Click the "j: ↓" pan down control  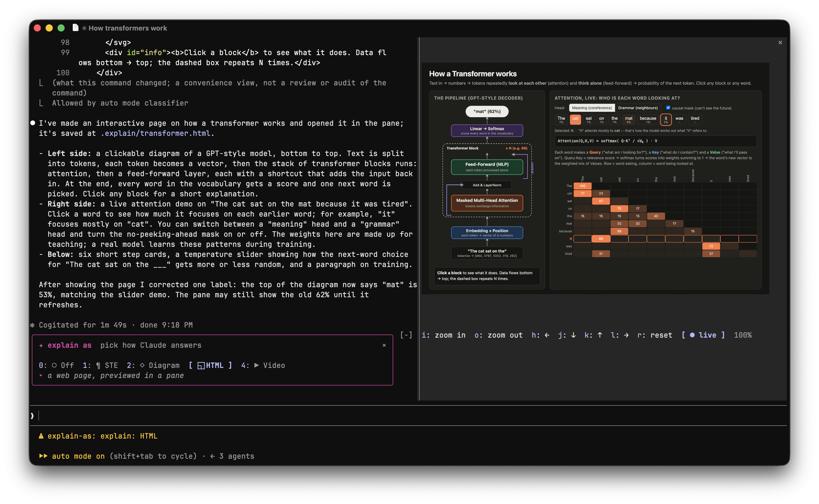pos(567,335)
